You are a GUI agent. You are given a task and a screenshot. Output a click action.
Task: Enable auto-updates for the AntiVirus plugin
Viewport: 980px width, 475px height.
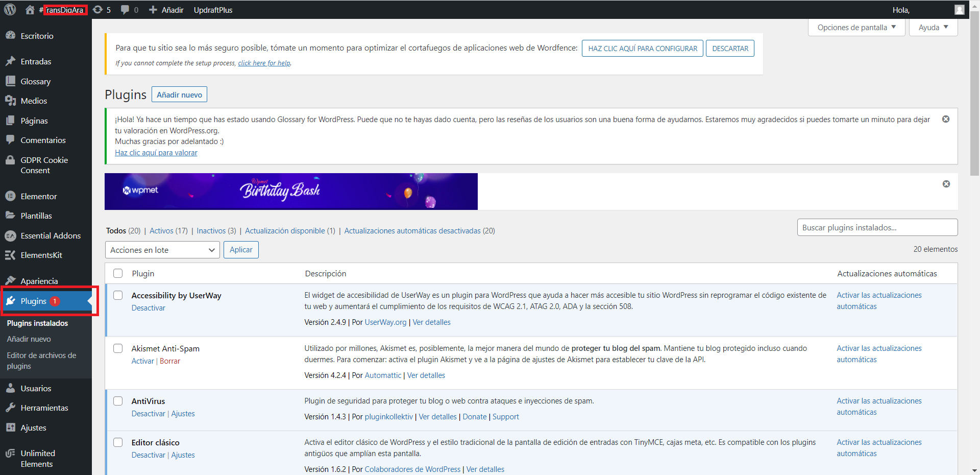pos(879,407)
